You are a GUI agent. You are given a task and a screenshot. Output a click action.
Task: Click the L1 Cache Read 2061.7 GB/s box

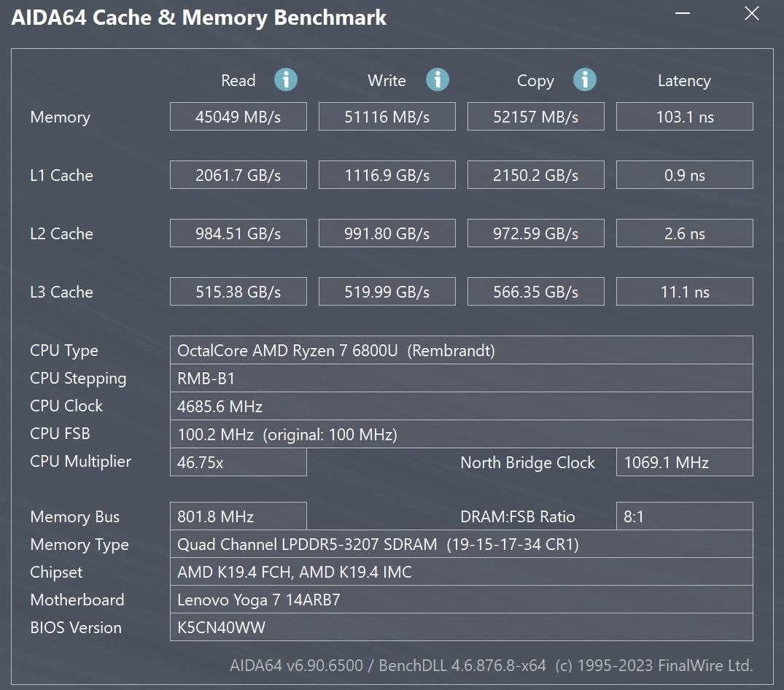click(x=238, y=175)
